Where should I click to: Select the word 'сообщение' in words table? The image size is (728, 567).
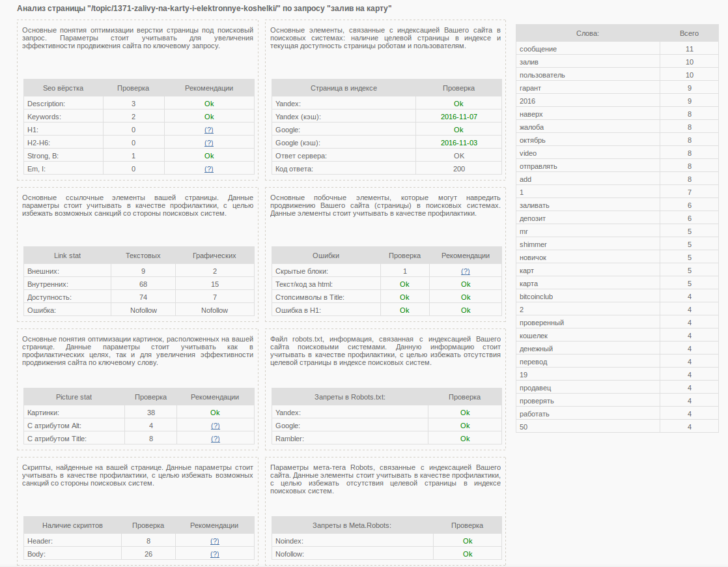[x=538, y=49]
